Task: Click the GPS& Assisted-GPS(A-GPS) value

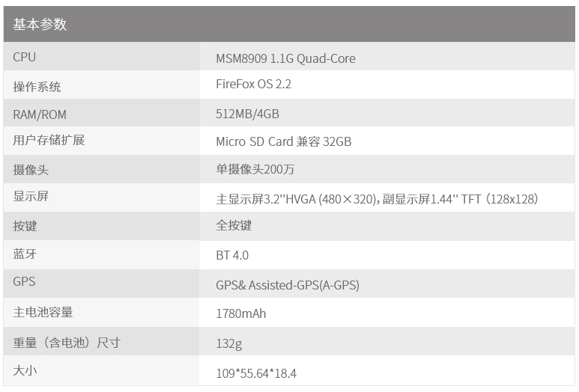Action: point(288,285)
